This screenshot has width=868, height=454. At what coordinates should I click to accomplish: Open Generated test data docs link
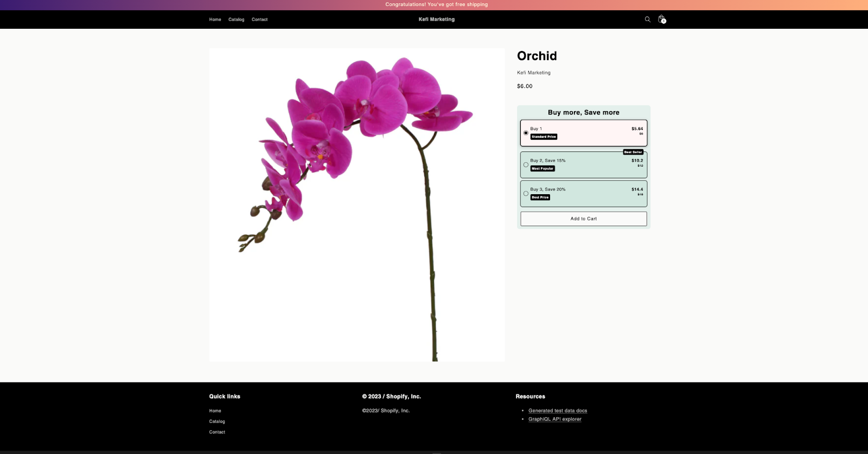557,411
